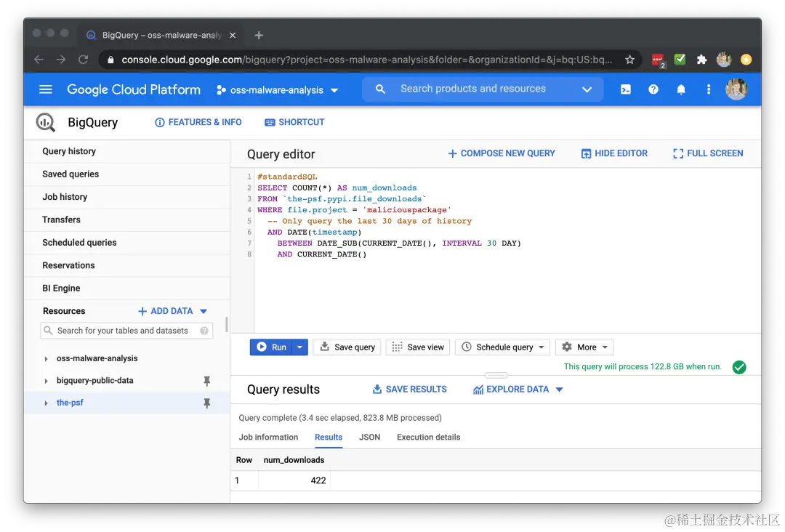Click the green query validation checkmark
785x532 pixels.
tap(739, 367)
